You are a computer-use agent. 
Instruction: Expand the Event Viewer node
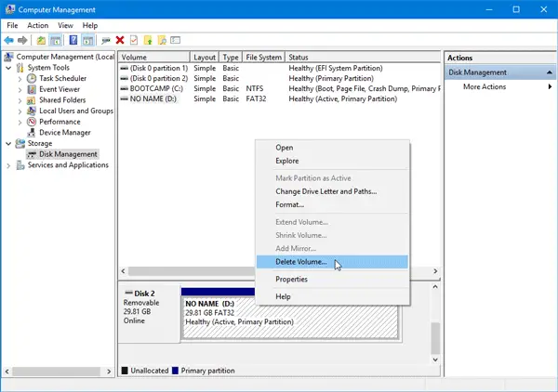20,89
